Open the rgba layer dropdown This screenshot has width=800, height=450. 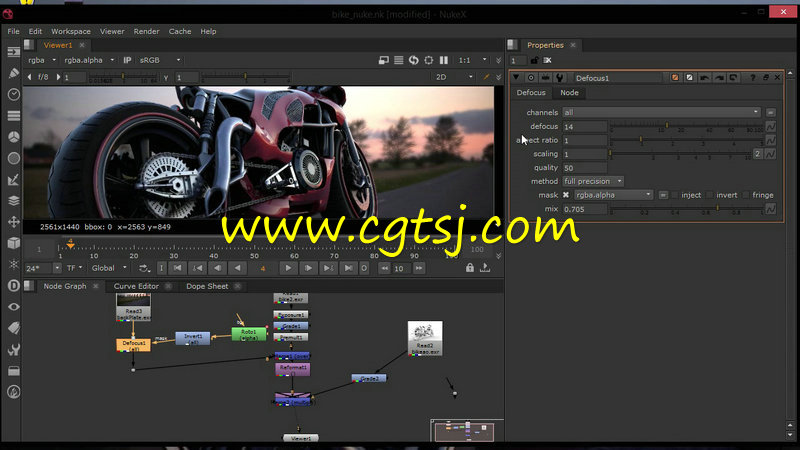click(x=42, y=60)
